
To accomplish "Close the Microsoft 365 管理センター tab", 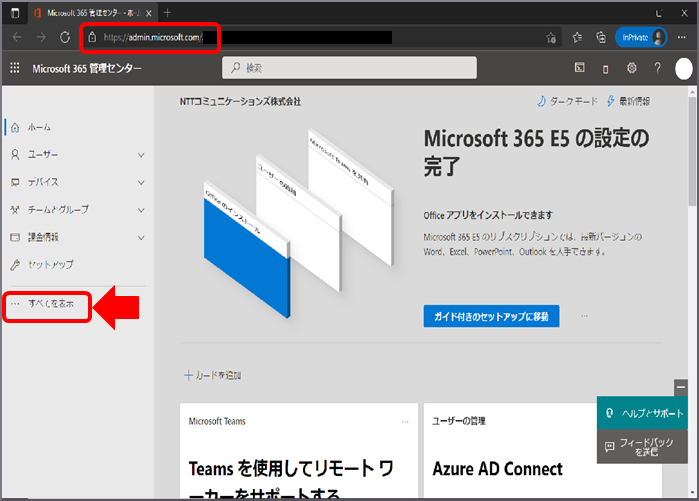I will tap(148, 13).
